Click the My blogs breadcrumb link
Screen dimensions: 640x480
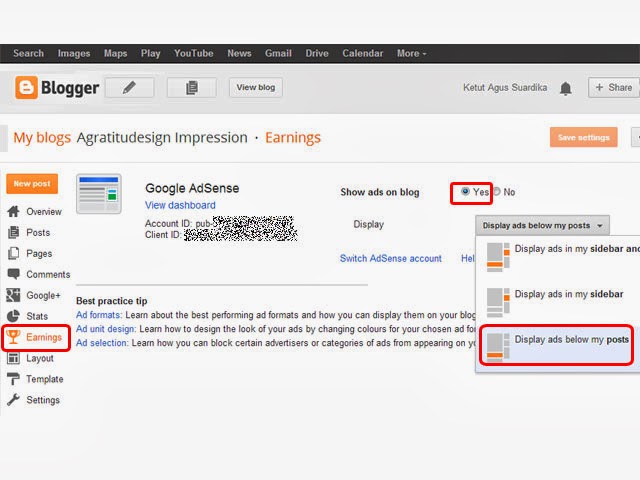tap(42, 138)
